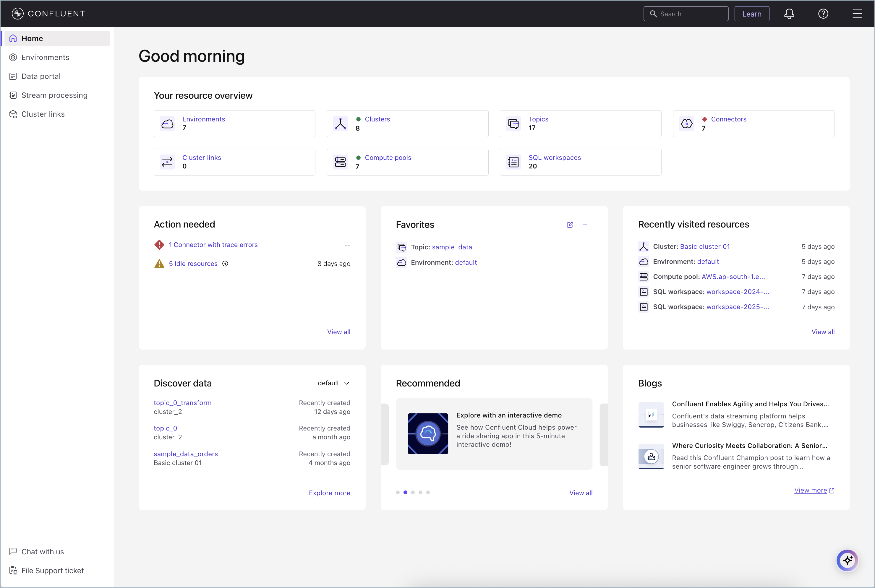This screenshot has width=875, height=588.
Task: View all recently visited resources
Action: [823, 332]
